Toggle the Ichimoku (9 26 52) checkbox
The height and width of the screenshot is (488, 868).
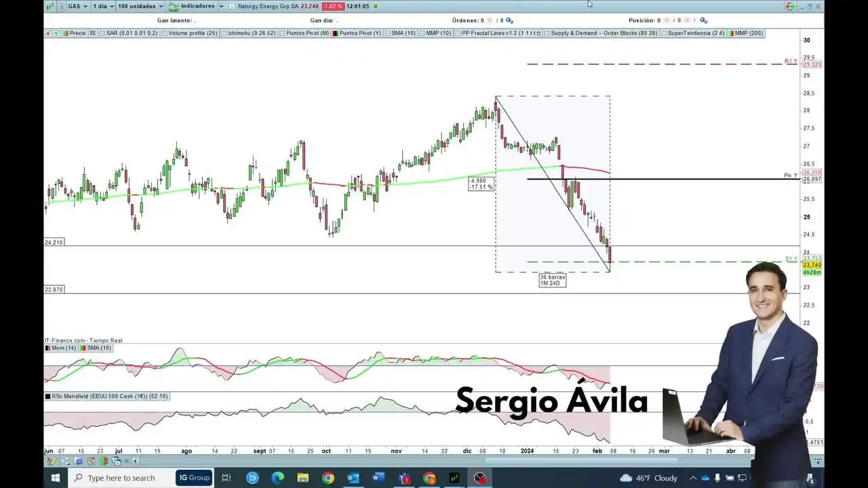(x=224, y=33)
